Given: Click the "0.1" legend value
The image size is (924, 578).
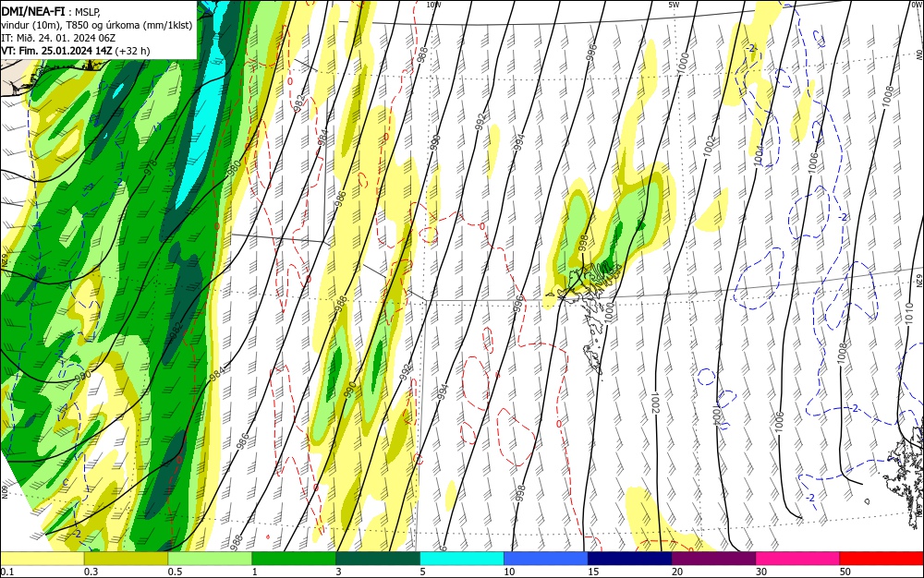Looking at the screenshot, I should coord(7,572).
